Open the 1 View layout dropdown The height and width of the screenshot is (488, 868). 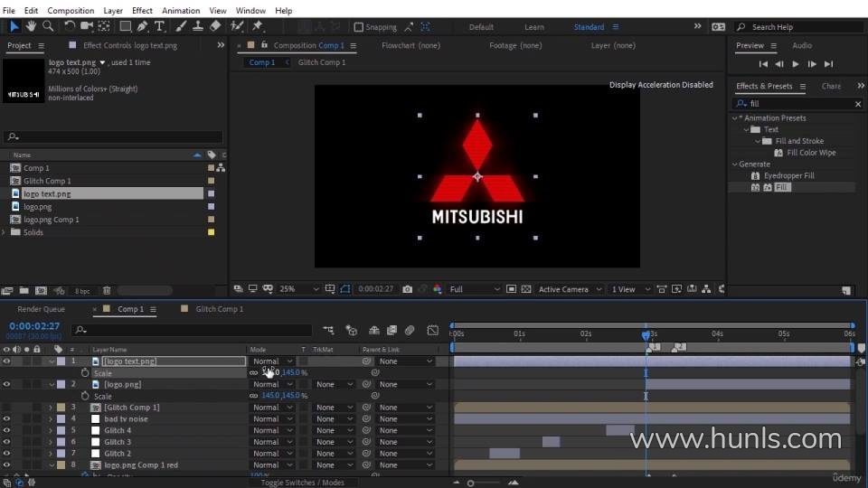(x=630, y=289)
